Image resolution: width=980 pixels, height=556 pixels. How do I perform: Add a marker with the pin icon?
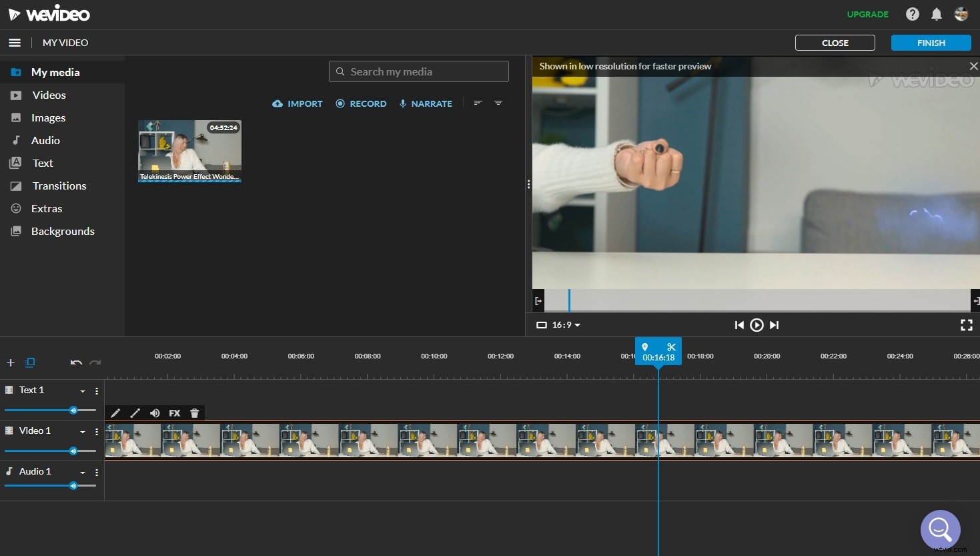(644, 346)
